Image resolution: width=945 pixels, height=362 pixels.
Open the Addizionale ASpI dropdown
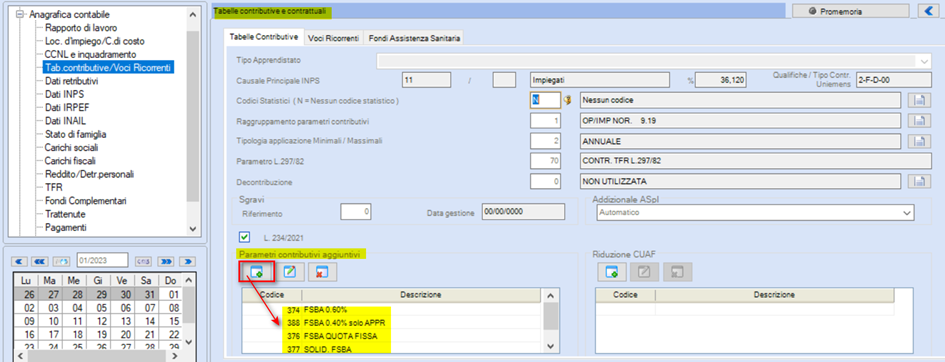pos(906,213)
